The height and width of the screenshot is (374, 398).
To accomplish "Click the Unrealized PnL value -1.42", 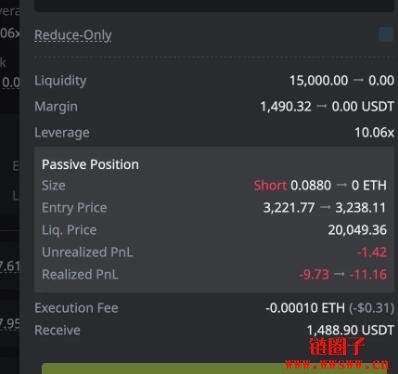I will tap(372, 252).
